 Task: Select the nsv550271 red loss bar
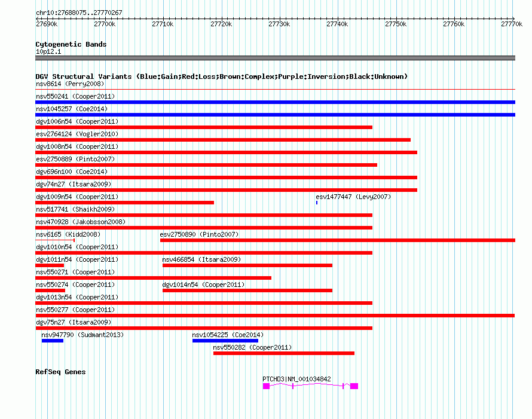click(154, 278)
